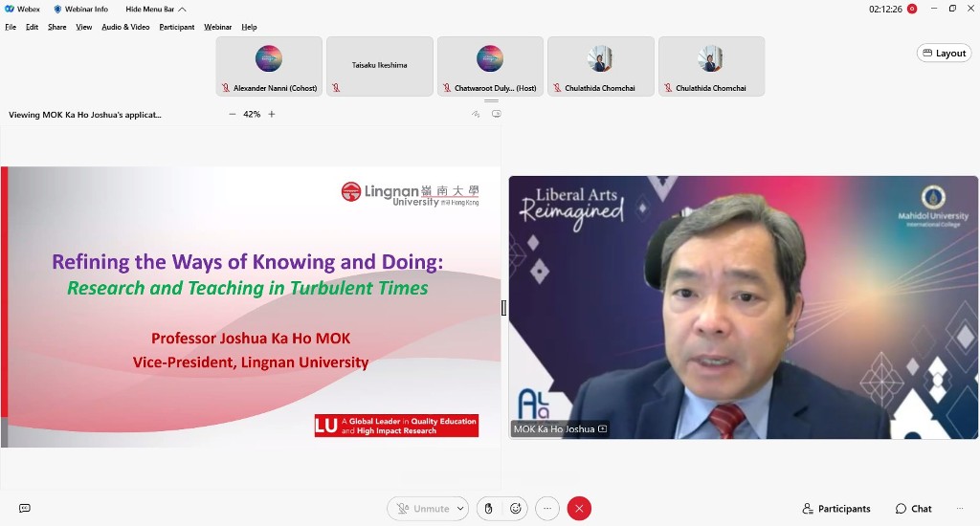The height and width of the screenshot is (526, 980).
Task: Open the Webinar menu
Action: coord(217,27)
